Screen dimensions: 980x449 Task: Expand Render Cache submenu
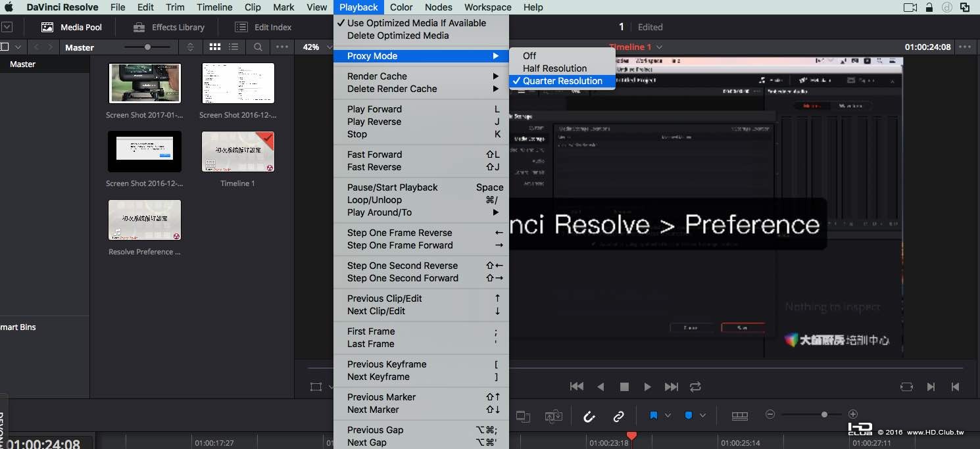pos(421,76)
